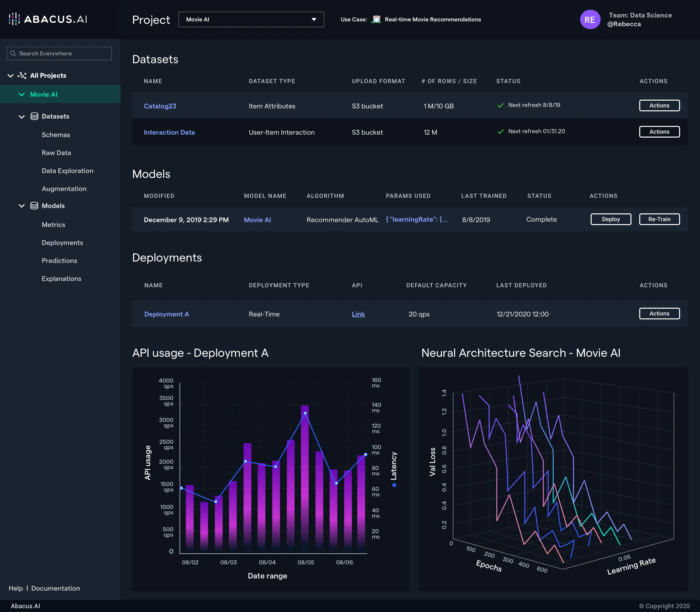The image size is (700, 612).
Task: Open Data Exploration in sidebar
Action: (x=67, y=171)
